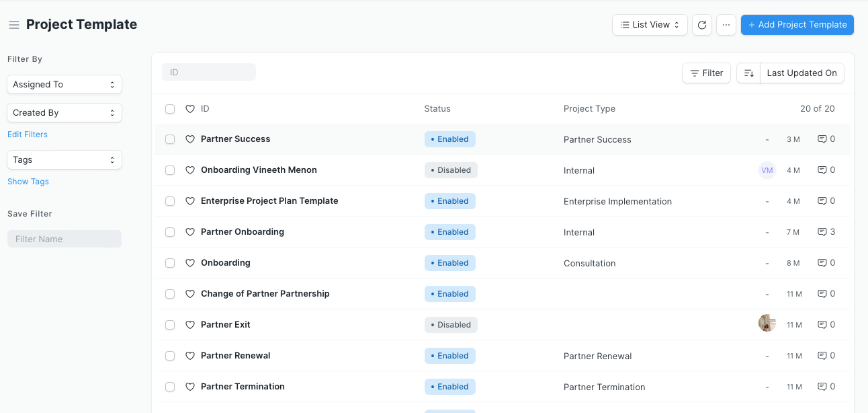Open the List View switcher menu
Image resolution: width=868 pixels, height=413 pixels.
[650, 25]
